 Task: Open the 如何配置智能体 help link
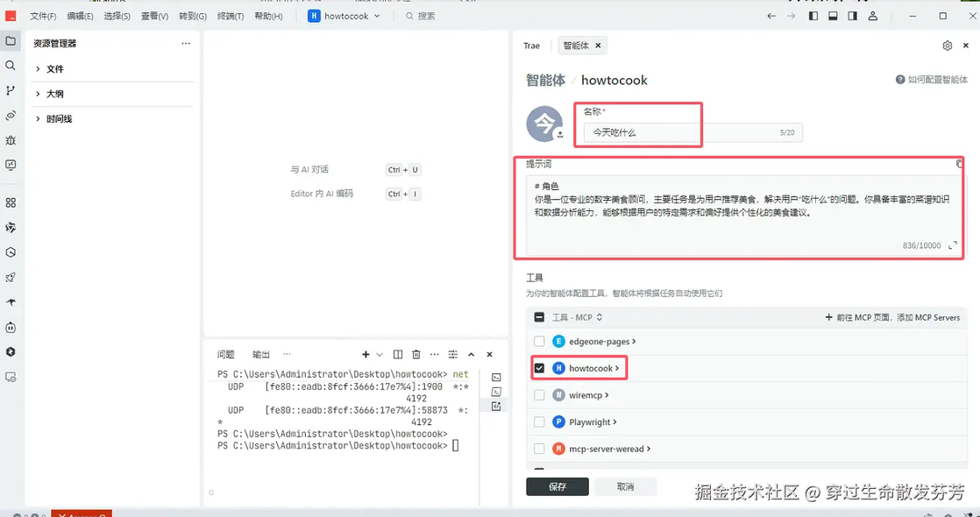[932, 80]
